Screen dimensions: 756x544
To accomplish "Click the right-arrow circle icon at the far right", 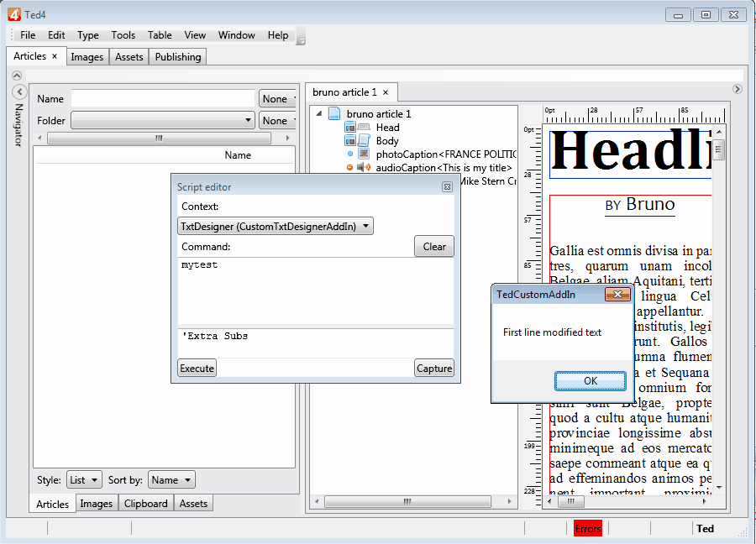I will (x=738, y=89).
